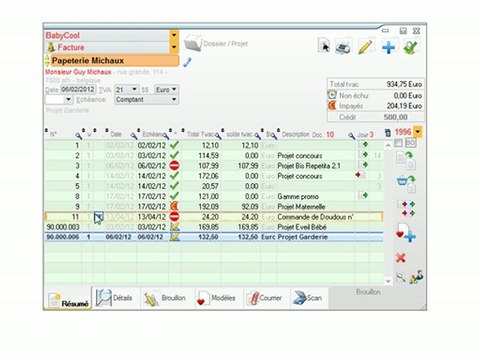Click the document selection cursor icon
480x360 pixels.
(x=324, y=46)
